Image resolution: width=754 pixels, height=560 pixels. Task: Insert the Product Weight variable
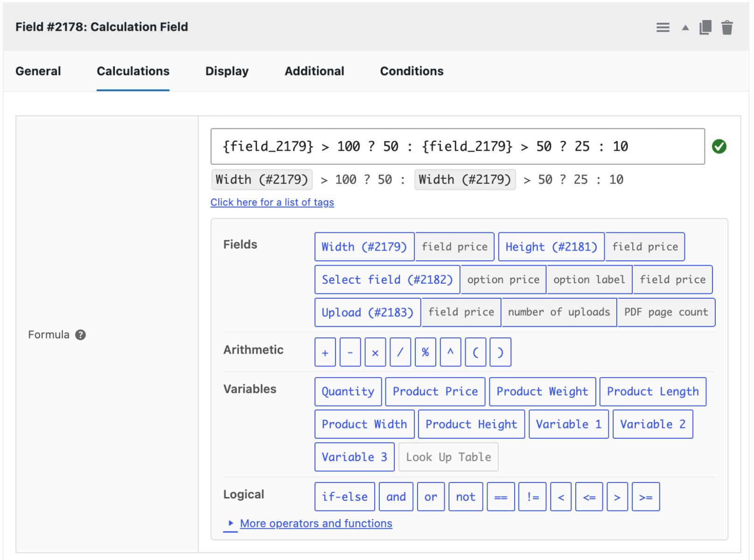542,392
